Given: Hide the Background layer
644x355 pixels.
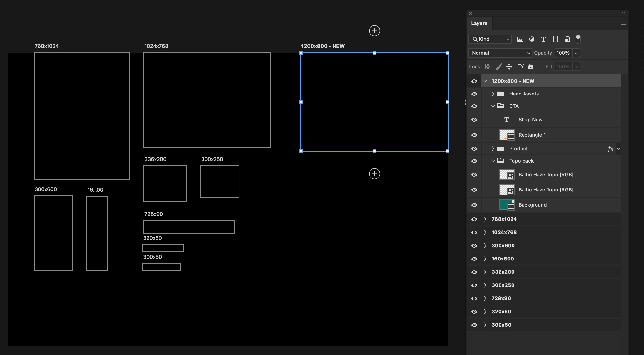Looking at the screenshot, I should click(x=474, y=205).
